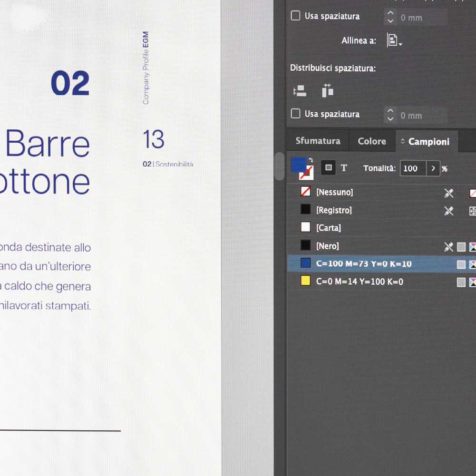This screenshot has height=476, width=476.
Task: Click non-editable pencil icon on [Nero]
Action: click(x=448, y=247)
